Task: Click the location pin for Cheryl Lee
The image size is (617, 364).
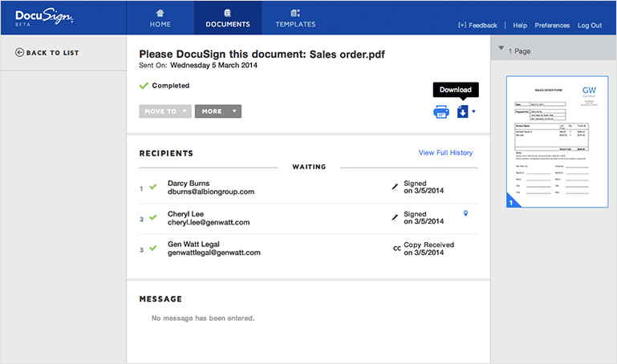Action: (x=465, y=213)
